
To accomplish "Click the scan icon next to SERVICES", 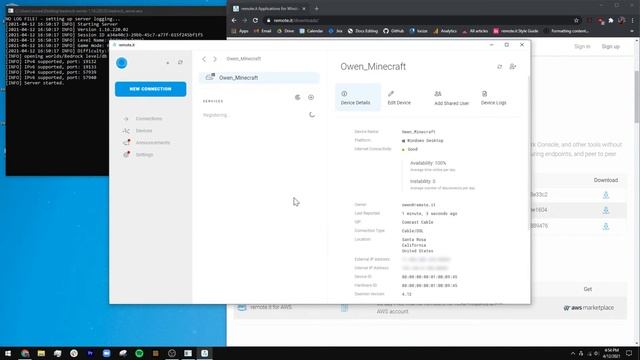I will coord(298,97).
